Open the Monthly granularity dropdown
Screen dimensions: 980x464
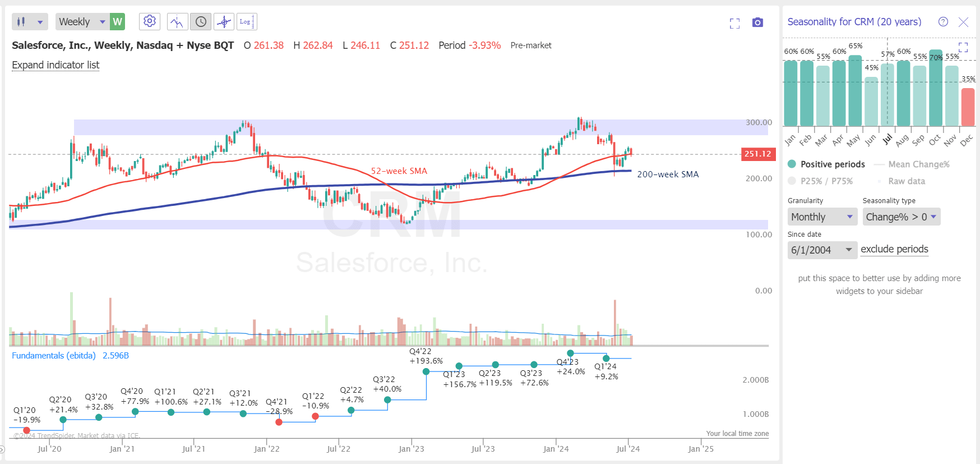(x=822, y=217)
